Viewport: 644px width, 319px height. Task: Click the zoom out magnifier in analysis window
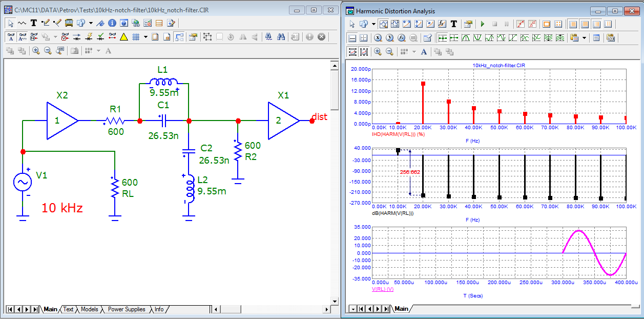(389, 52)
